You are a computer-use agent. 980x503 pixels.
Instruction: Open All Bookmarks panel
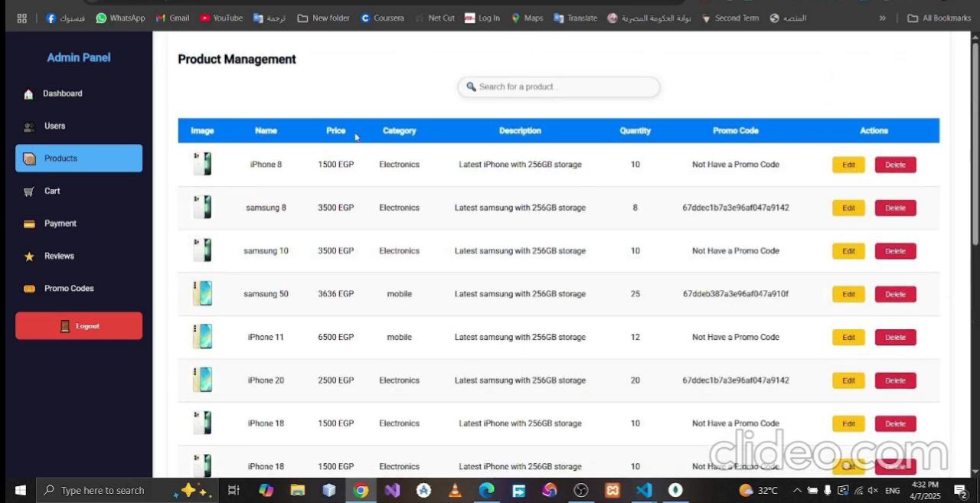click(x=939, y=18)
